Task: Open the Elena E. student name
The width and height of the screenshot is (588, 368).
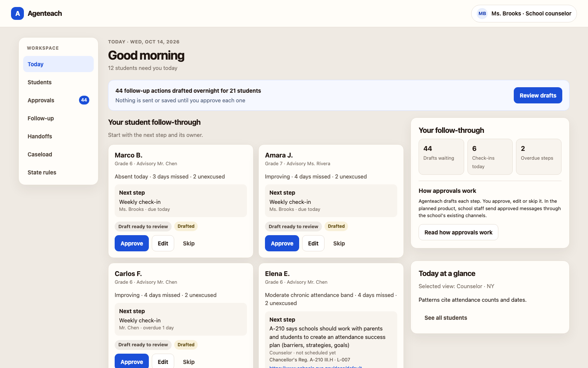Action: click(x=277, y=274)
